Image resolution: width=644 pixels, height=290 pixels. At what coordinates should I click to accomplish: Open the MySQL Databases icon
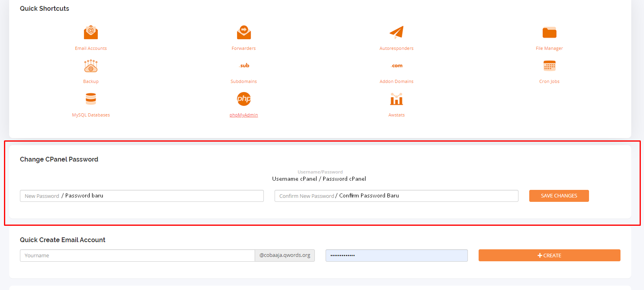[x=91, y=99]
